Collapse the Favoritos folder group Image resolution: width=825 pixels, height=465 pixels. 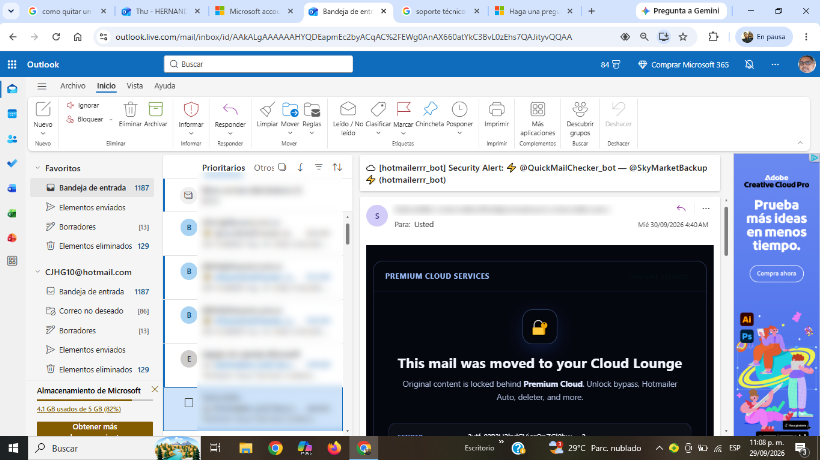point(37,168)
